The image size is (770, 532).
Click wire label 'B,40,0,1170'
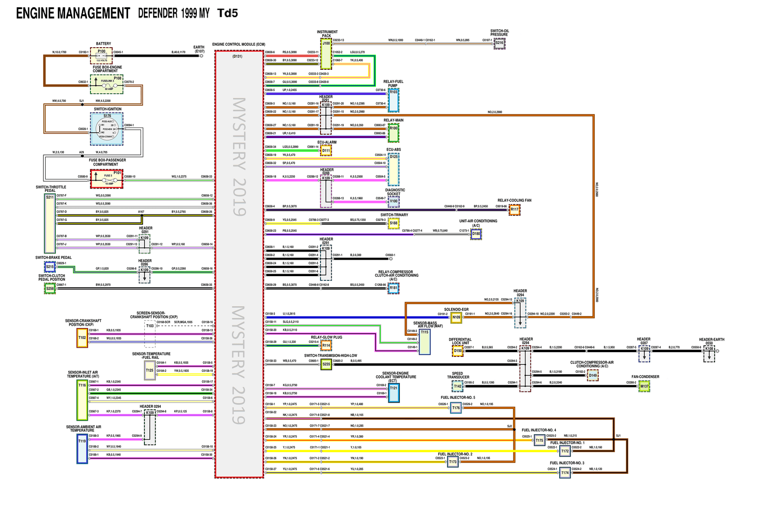(x=179, y=52)
